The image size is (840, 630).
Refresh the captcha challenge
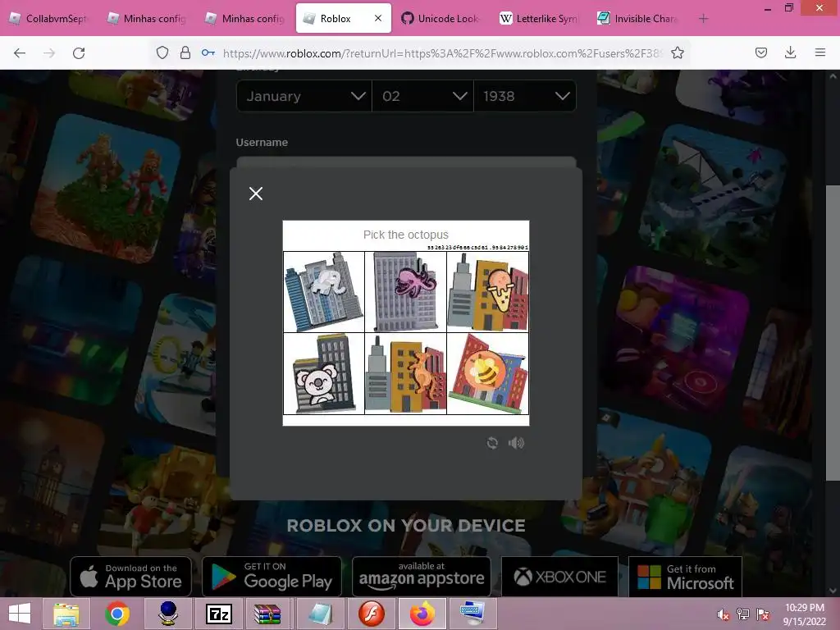point(492,443)
